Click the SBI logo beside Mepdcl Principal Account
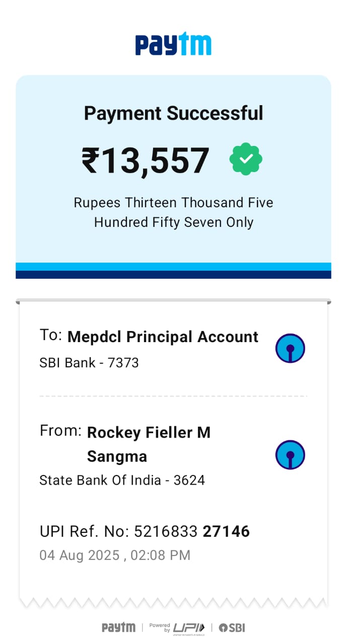This screenshot has height=644, width=347. [290, 348]
